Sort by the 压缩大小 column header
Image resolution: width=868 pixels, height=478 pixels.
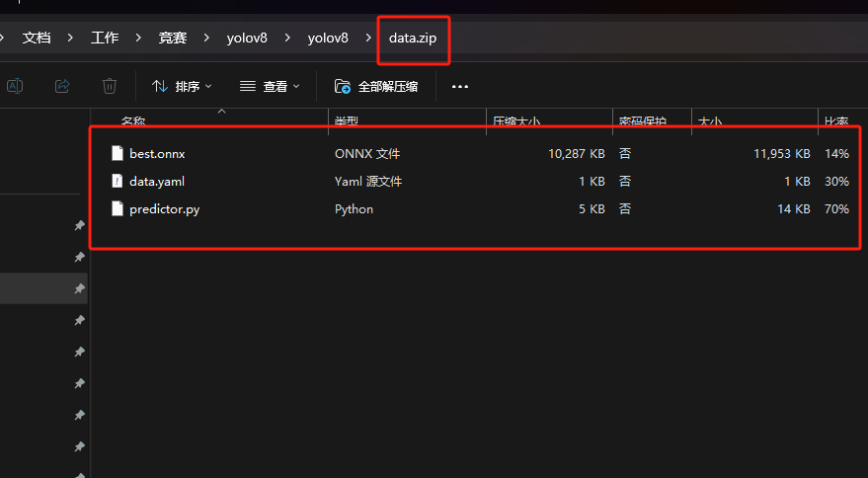516,121
